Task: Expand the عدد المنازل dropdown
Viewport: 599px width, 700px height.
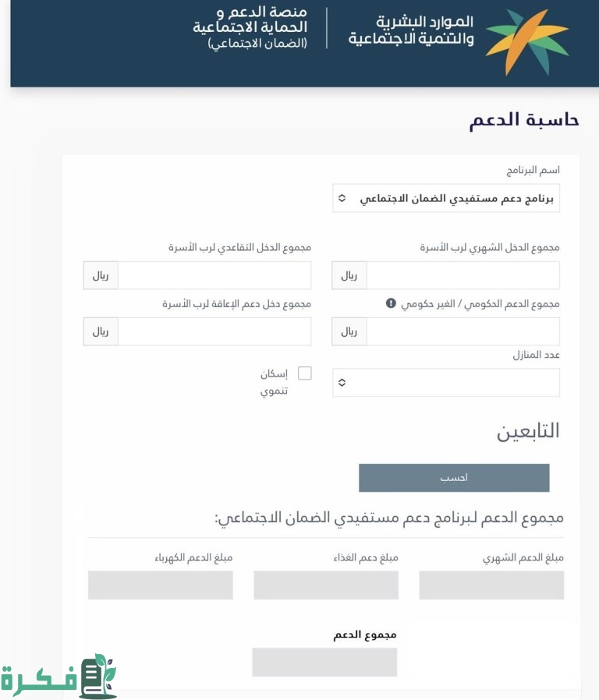Action: [445, 383]
